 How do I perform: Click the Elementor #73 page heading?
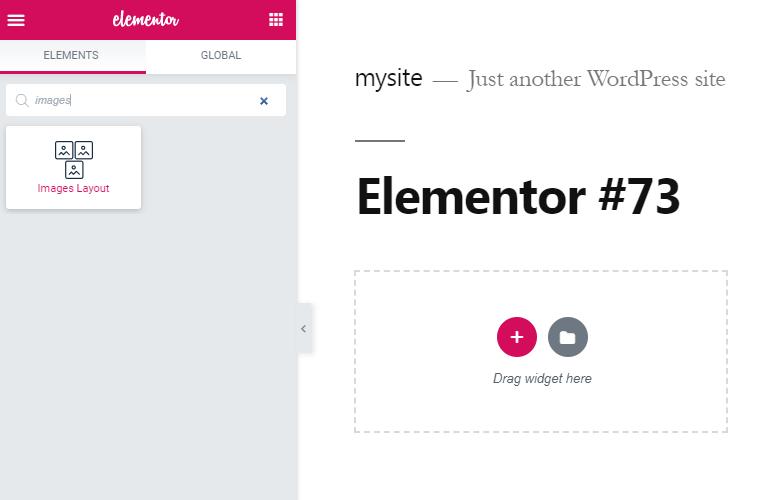pyautogui.click(x=518, y=197)
